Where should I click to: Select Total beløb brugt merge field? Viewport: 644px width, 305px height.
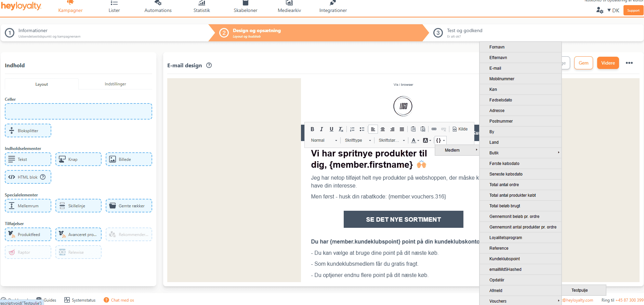521,206
